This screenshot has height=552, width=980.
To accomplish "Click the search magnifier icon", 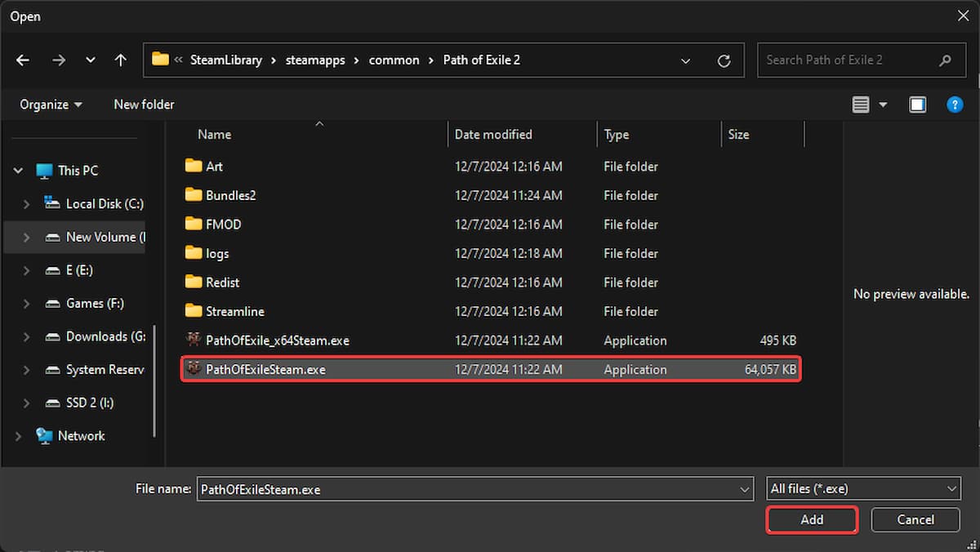I will tap(945, 60).
